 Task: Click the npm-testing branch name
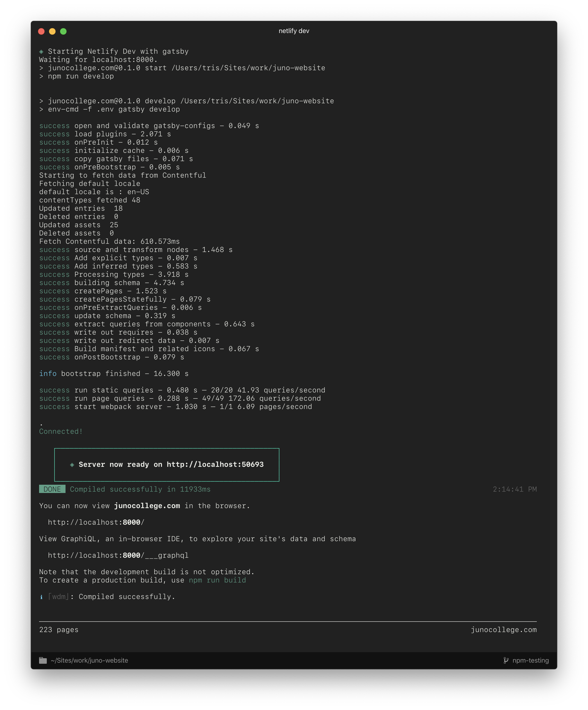pyautogui.click(x=530, y=660)
